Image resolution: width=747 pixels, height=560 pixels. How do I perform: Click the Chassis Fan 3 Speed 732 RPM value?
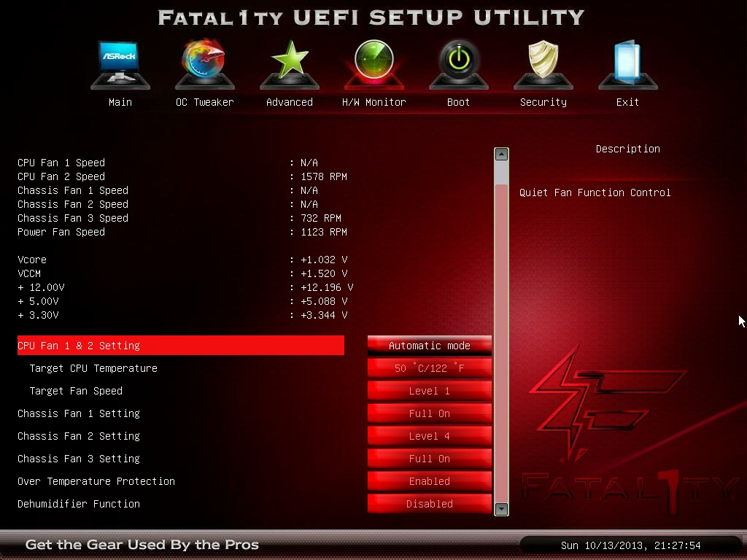321,218
